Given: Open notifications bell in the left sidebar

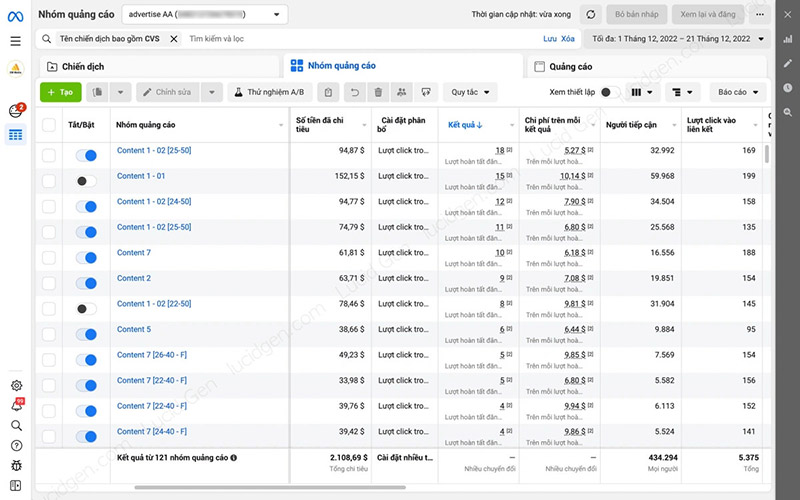Looking at the screenshot, I should click(x=15, y=405).
